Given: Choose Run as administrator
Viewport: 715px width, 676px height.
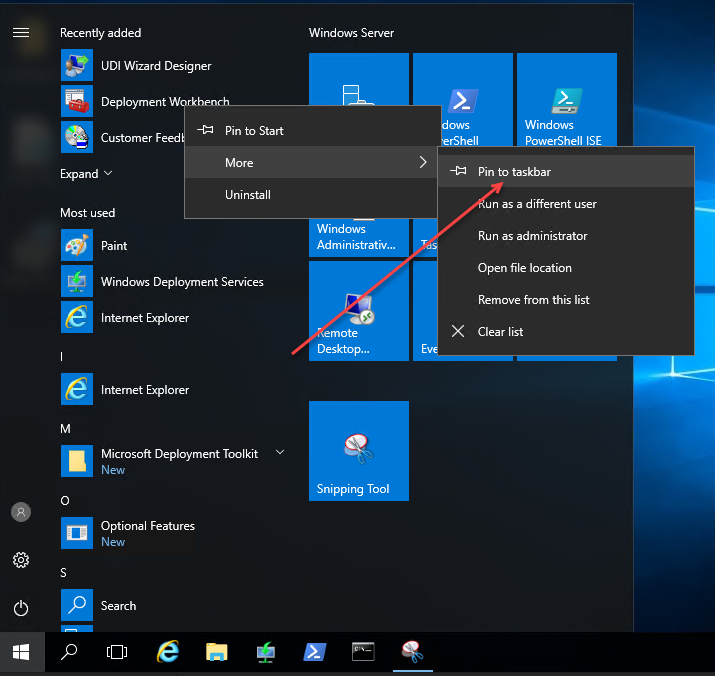Looking at the screenshot, I should coord(532,236).
